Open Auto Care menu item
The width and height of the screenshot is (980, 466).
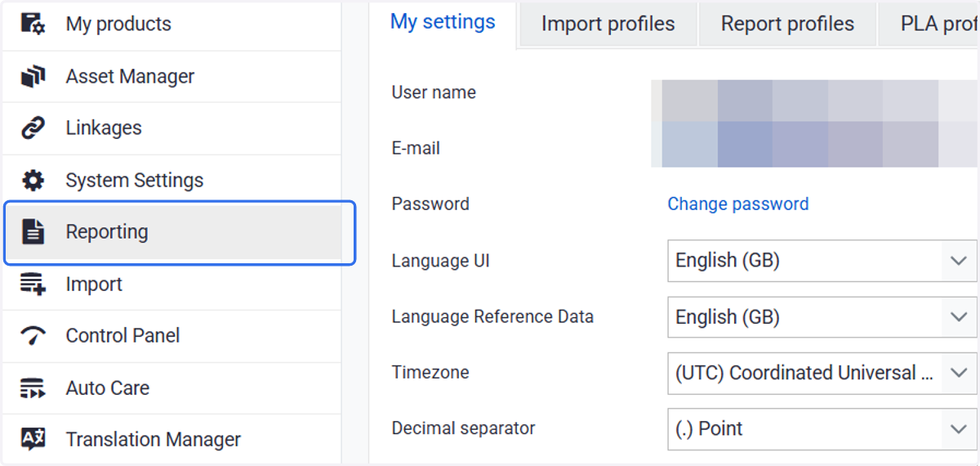coord(171,388)
